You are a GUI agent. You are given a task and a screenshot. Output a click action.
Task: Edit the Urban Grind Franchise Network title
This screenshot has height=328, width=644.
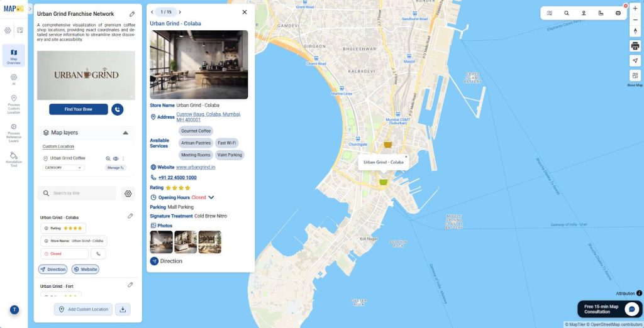pos(132,14)
